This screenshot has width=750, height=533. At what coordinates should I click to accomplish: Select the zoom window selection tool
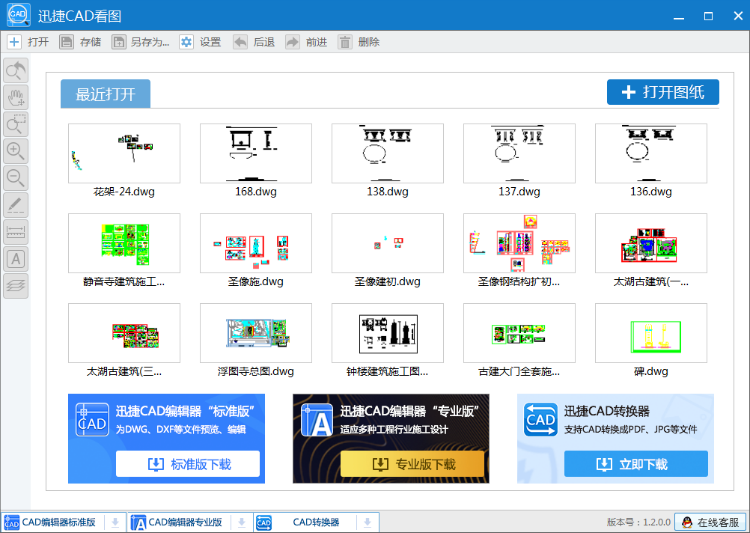pos(16,124)
